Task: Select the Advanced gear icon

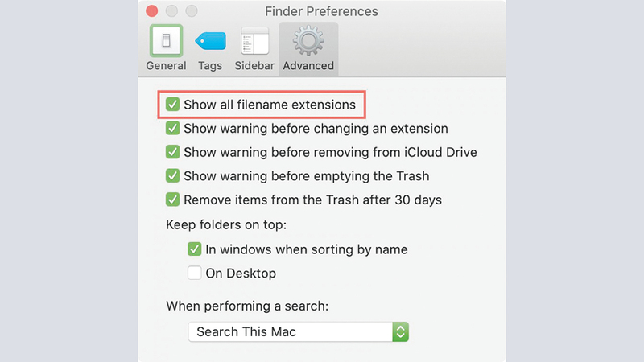Action: [308, 40]
